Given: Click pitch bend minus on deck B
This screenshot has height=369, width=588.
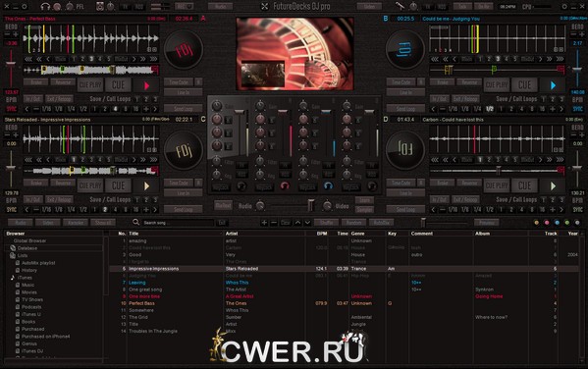Looking at the screenshot, I should pyautogui.click(x=574, y=34).
